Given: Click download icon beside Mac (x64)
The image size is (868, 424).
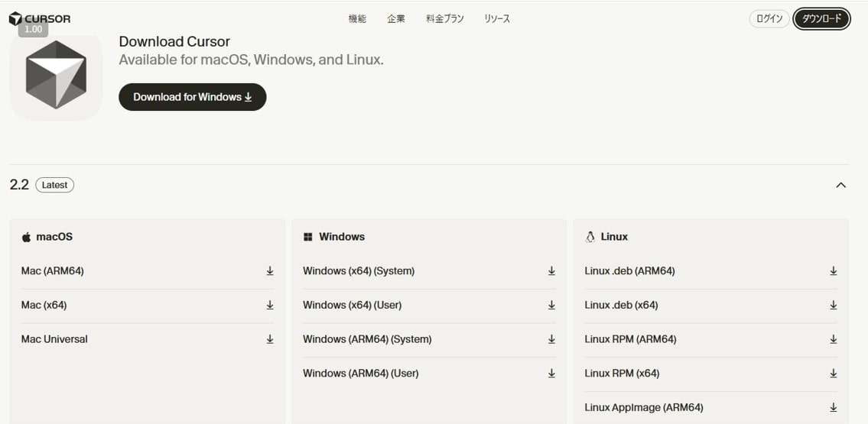Looking at the screenshot, I should pyautogui.click(x=270, y=305).
